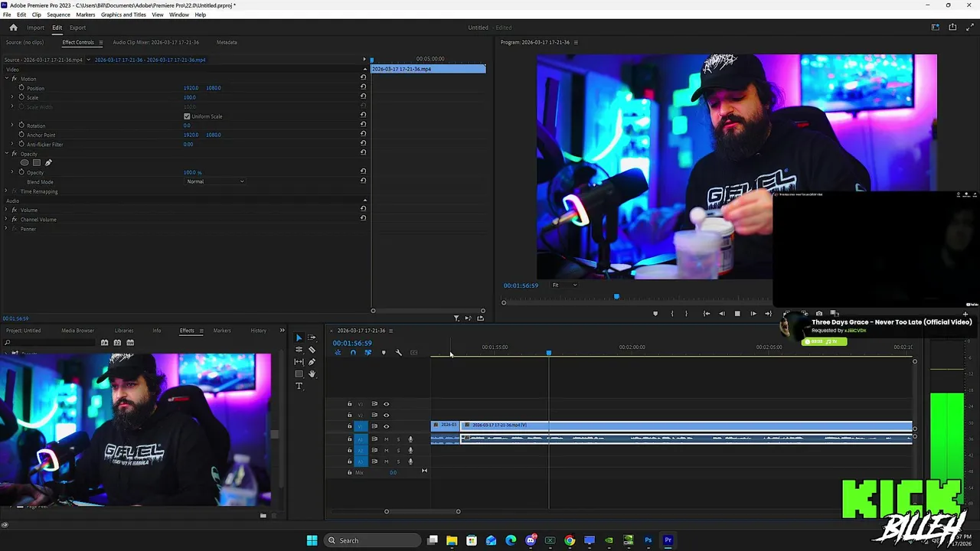
Task: Enable voice-over record on A1
Action: click(x=410, y=439)
